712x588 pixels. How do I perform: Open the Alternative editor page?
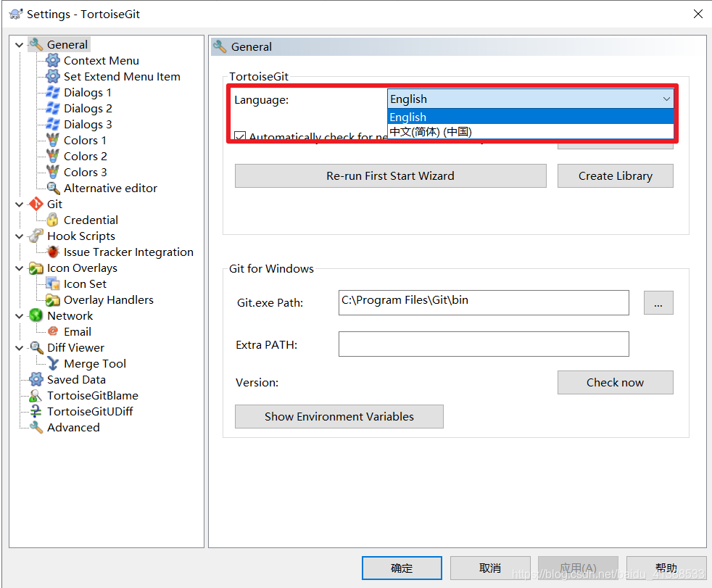click(x=110, y=188)
